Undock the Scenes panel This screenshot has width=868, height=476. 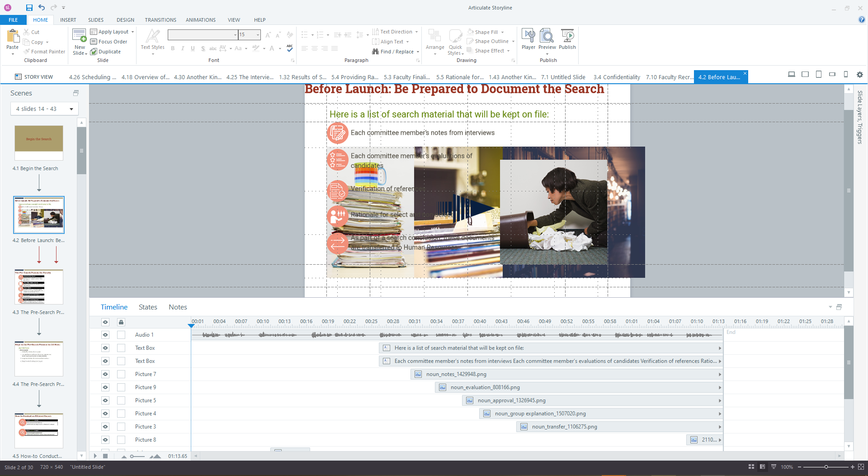click(76, 93)
